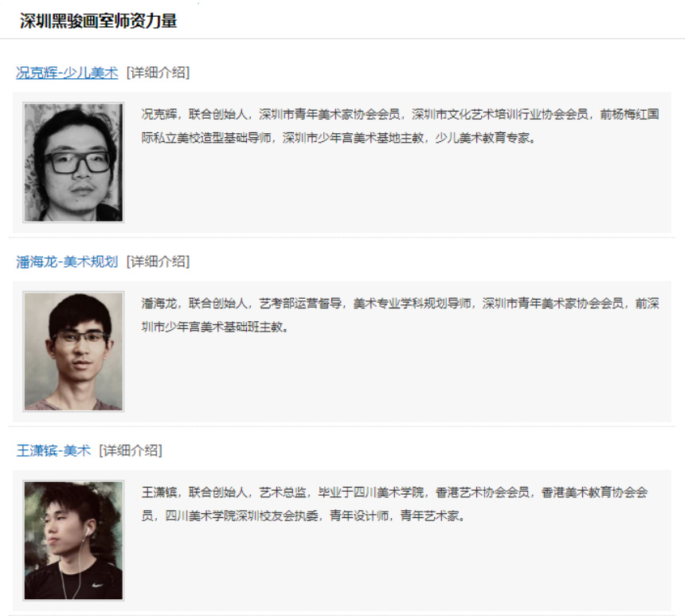Click 潘海龙's description paragraph text
The height and width of the screenshot is (616, 685).
click(x=400, y=316)
